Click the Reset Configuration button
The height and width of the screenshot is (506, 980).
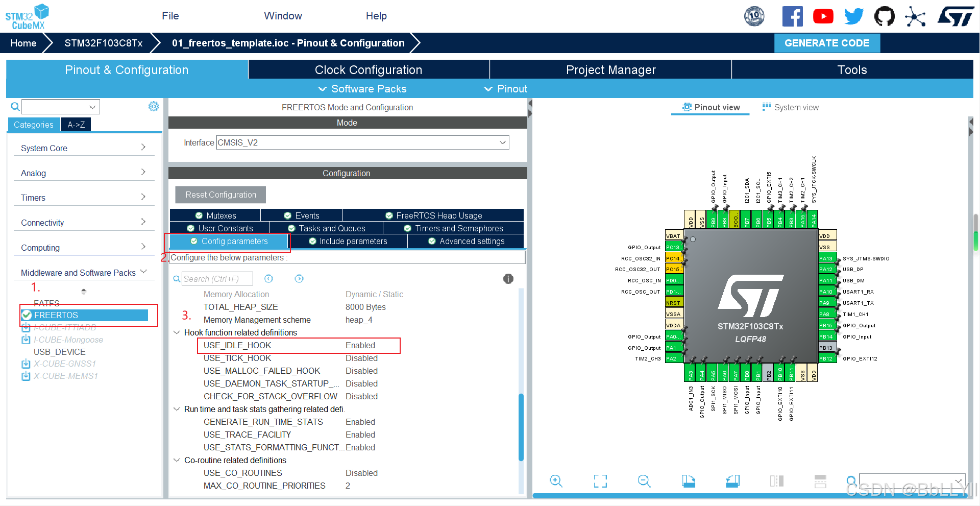pos(220,195)
